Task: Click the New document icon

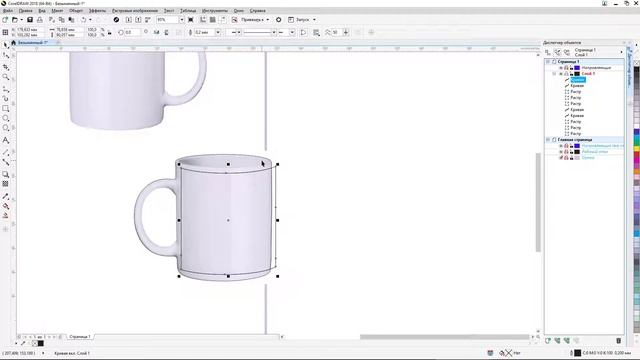Action: 5,20
